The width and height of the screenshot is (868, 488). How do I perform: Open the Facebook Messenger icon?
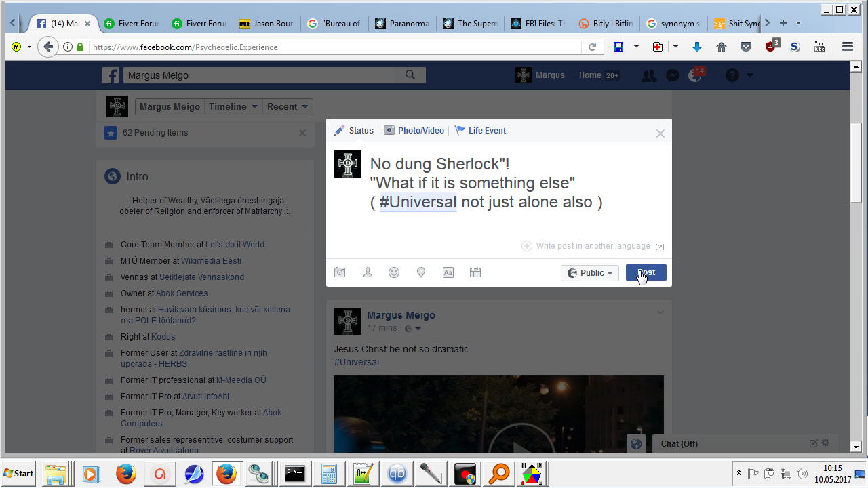pos(673,76)
